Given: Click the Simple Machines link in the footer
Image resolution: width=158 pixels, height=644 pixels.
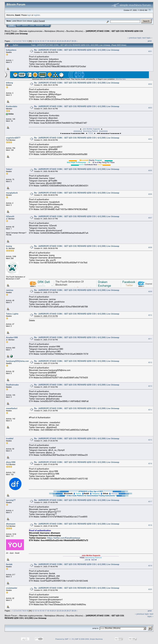Looking at the screenshot, I should [96, 639].
